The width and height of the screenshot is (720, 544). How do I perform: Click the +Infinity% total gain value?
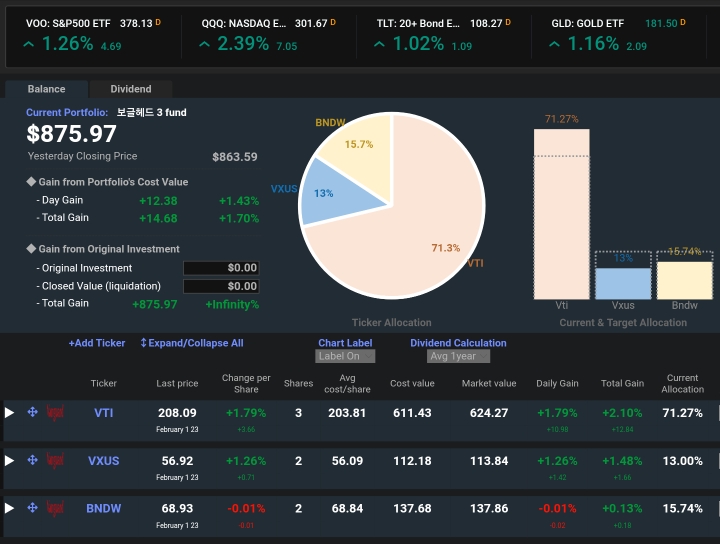(x=232, y=304)
